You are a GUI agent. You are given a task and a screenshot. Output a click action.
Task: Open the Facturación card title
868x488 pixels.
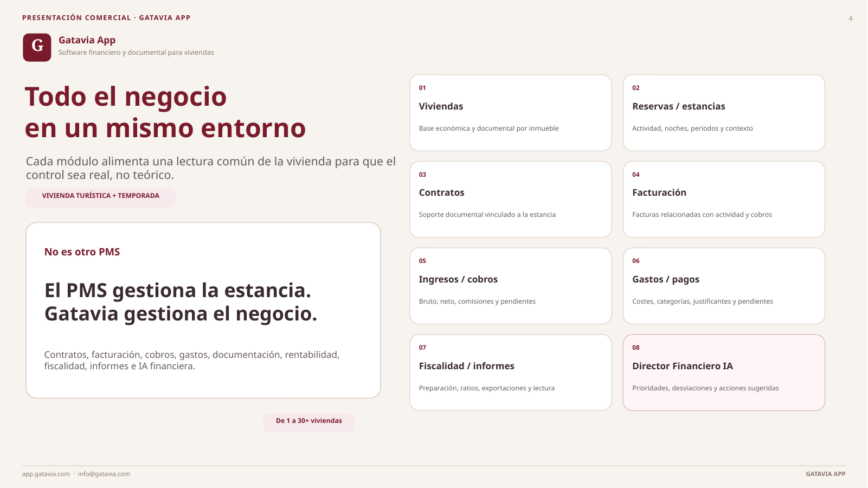click(x=659, y=193)
